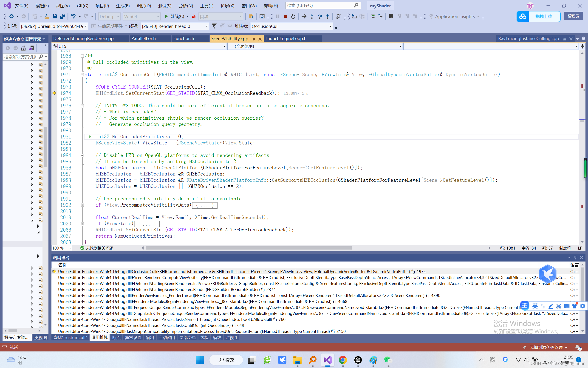This screenshot has width=588, height=368.
Task: Open the Git(G) menu
Action: click(x=82, y=6)
